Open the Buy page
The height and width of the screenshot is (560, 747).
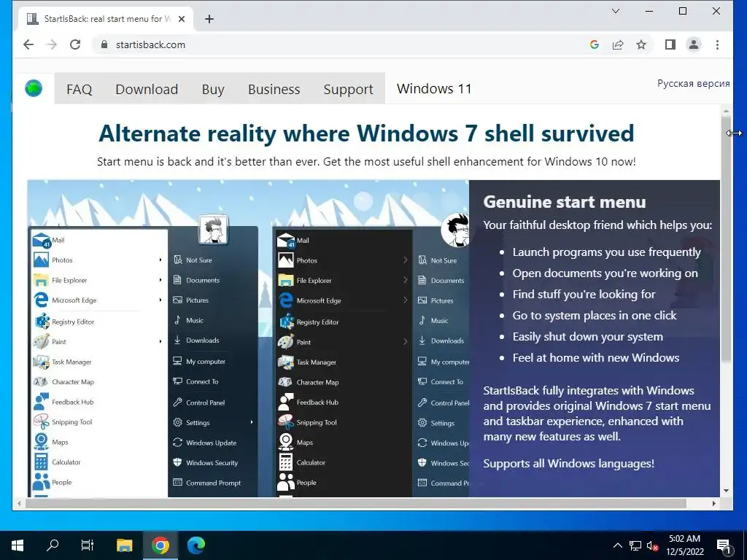point(213,89)
